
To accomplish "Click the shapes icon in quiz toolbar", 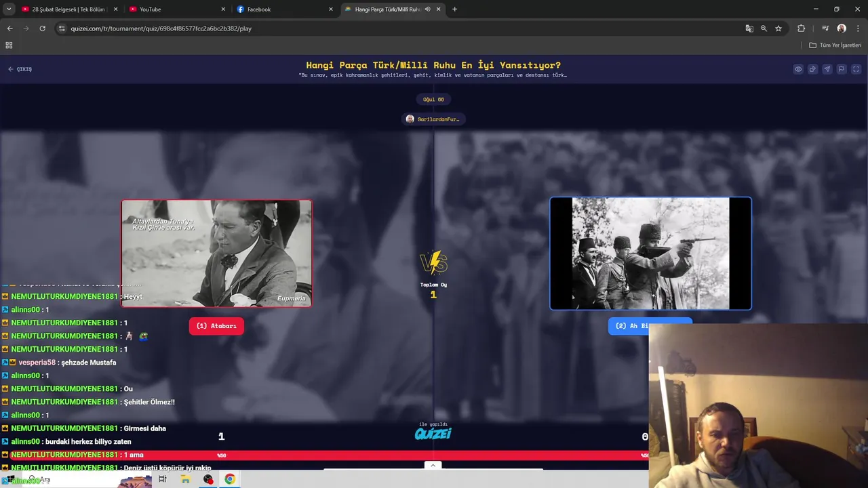I will 812,69.
